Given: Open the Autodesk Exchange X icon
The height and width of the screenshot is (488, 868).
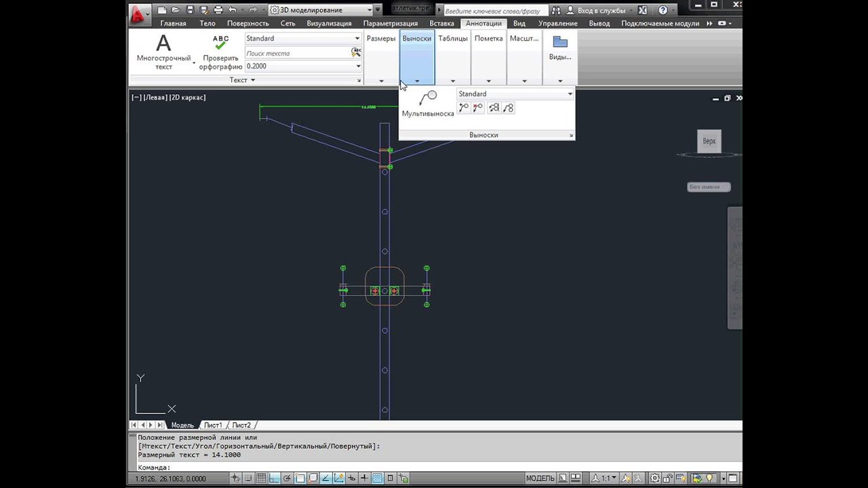Looking at the screenshot, I should click(642, 10).
